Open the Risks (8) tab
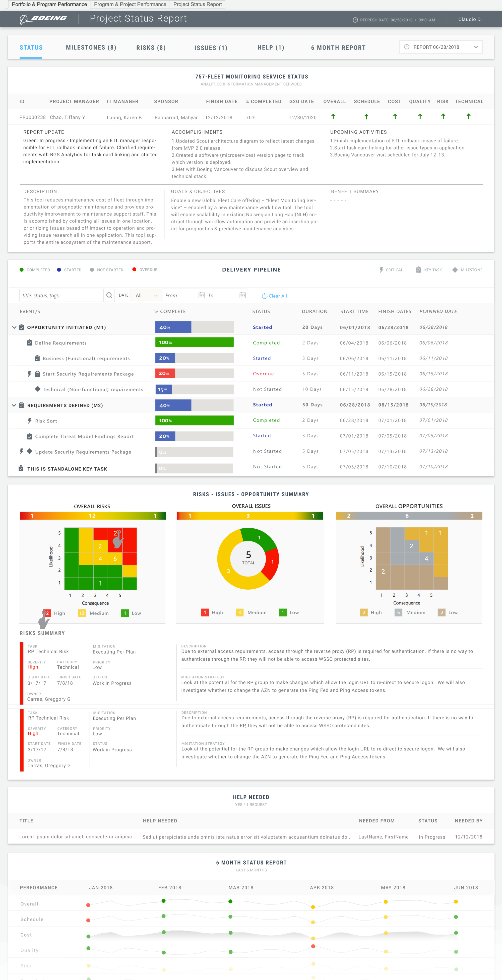502x980 pixels. pyautogui.click(x=151, y=48)
